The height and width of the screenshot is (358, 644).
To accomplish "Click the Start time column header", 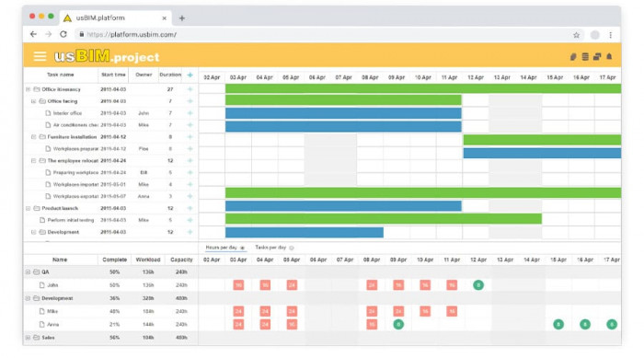I will (113, 75).
